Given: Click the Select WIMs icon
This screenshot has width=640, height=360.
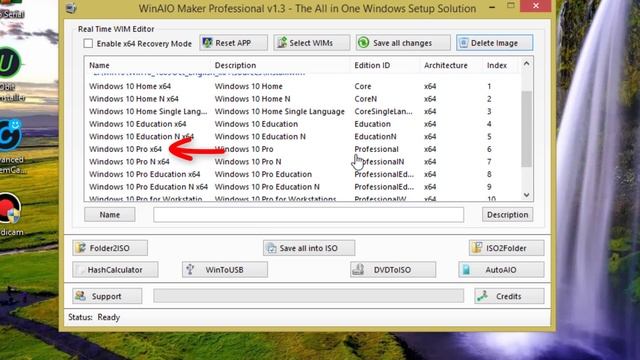Looking at the screenshot, I should click(282, 42).
